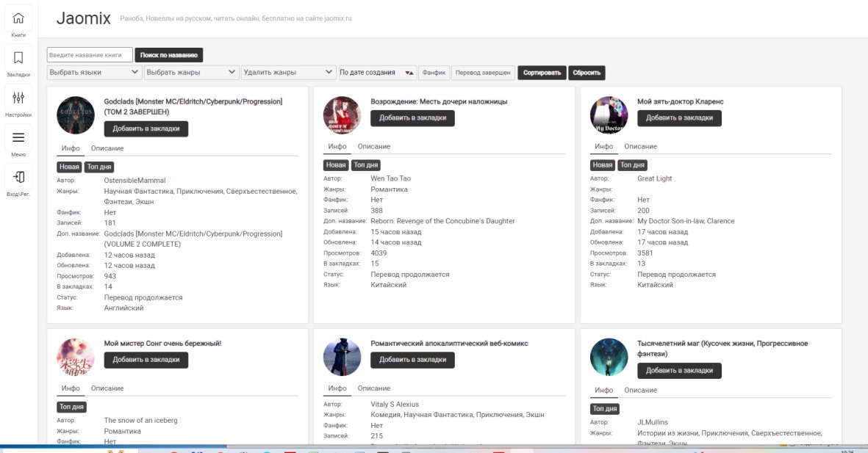
Task: Select Инфо tab on Романтический апокалиптический card
Action: tap(337, 388)
